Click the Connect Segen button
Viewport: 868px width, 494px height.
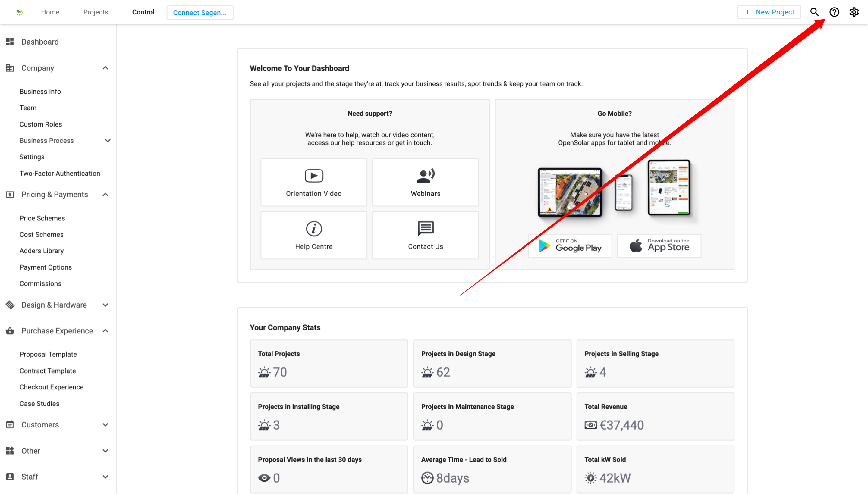[x=200, y=13]
